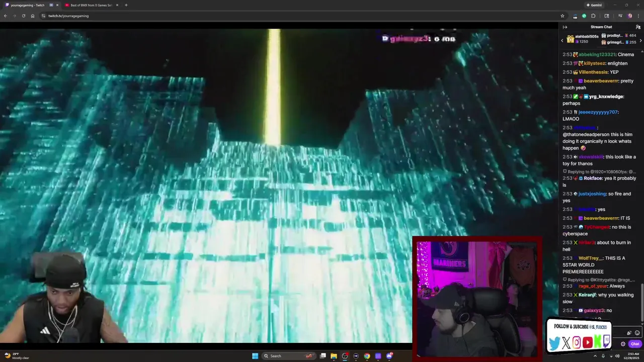This screenshot has height=362, width=644.
Task: Open grimsgri... gifter entry
Action: click(x=619, y=42)
